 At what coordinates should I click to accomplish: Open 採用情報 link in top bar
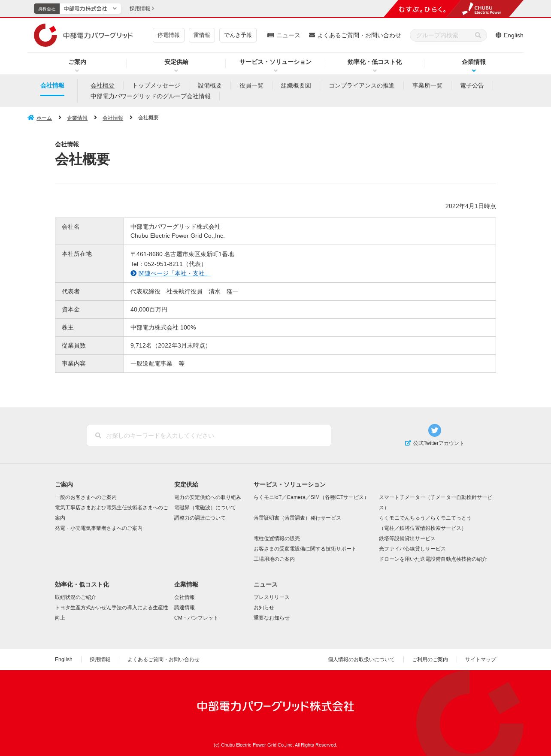(142, 9)
